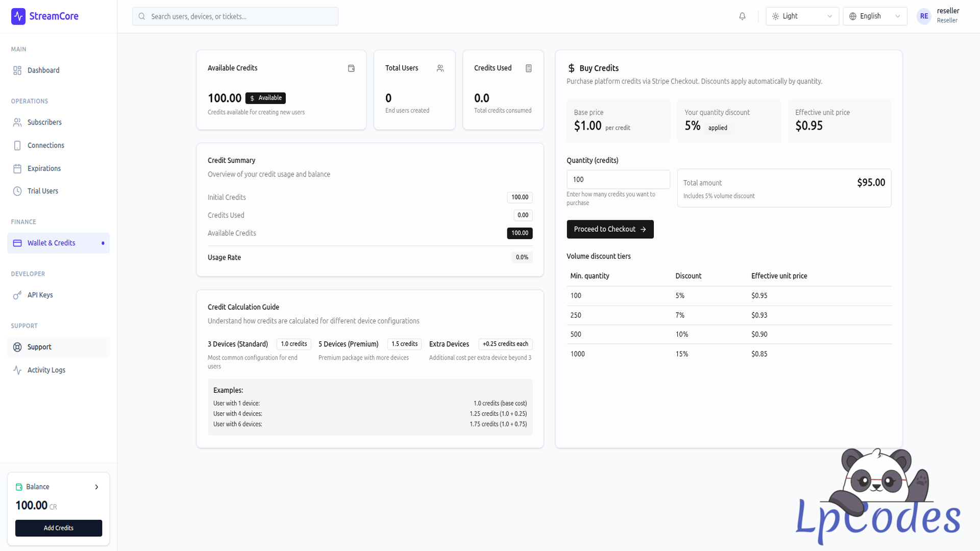Open Subscribers in the sidebar
Viewport: 980px width, 551px height.
(x=44, y=122)
